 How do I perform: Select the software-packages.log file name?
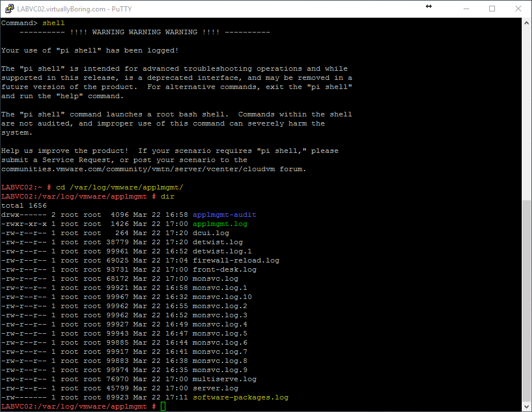point(241,397)
